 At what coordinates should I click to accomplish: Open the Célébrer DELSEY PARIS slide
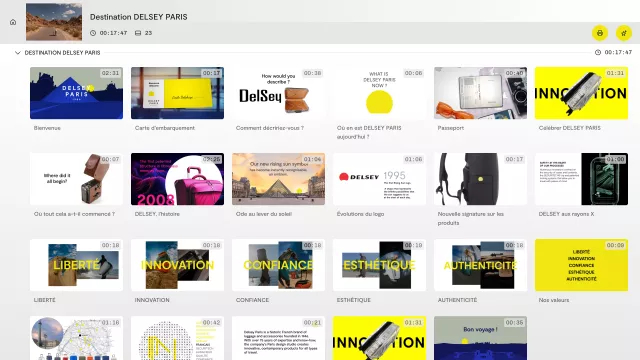tap(581, 93)
